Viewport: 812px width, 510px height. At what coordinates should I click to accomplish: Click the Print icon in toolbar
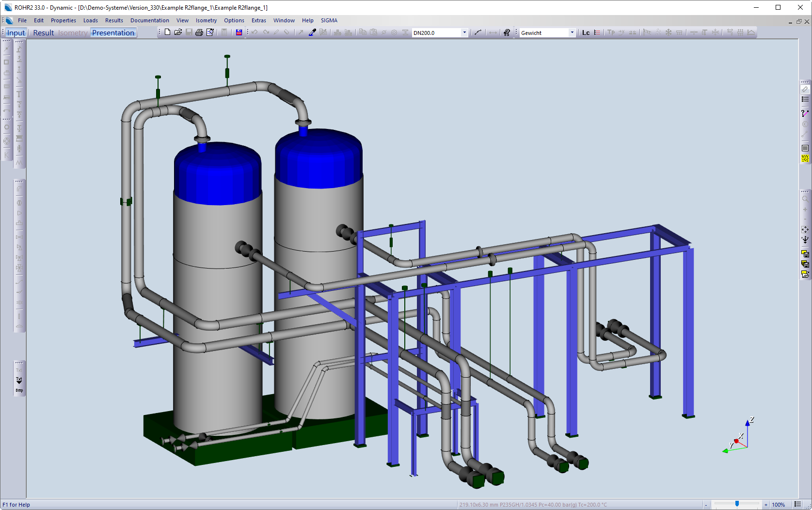pyautogui.click(x=199, y=32)
